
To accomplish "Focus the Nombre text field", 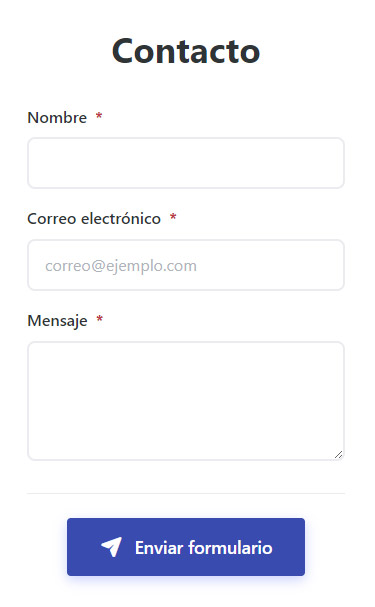I will pyautogui.click(x=186, y=163).
